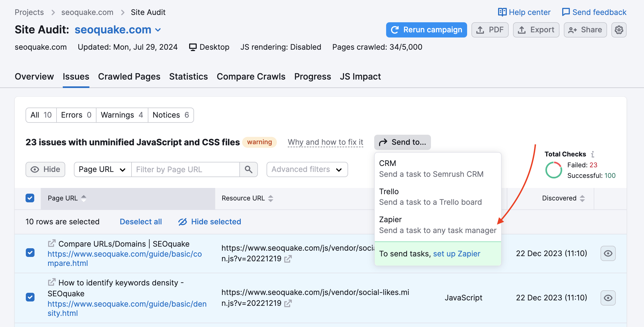Click the Settings gear icon
The image size is (644, 327).
(618, 30)
